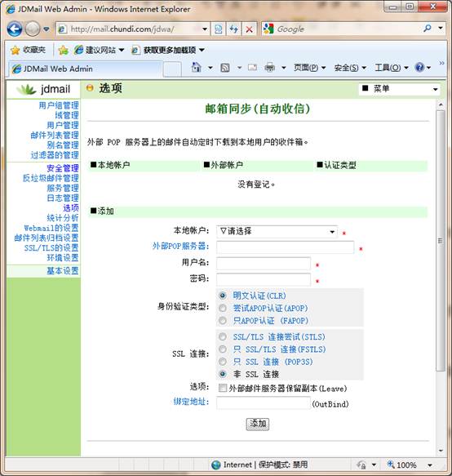The width and height of the screenshot is (452, 476).
Task: Focus the 外部POP服务器 input field
Action: pos(286,247)
